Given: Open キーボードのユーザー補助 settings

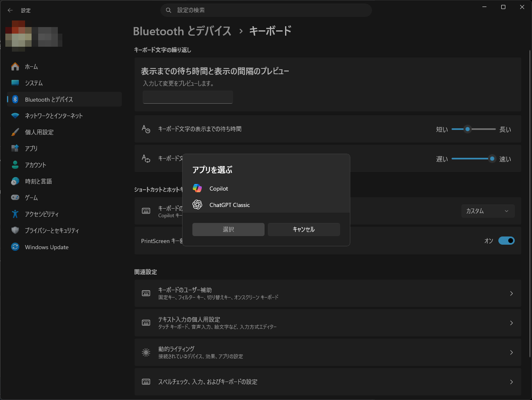Looking at the screenshot, I should click(x=328, y=293).
